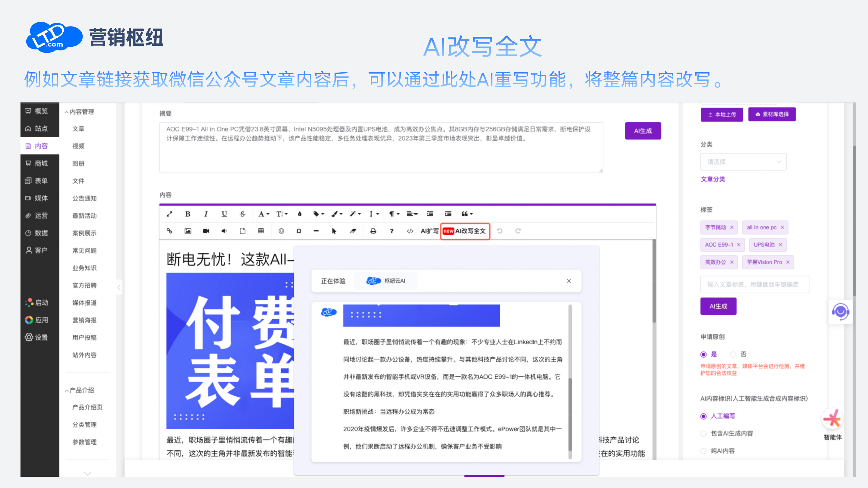Viewport: 868px width, 488px height.
Task: Insert a hyperlink via link icon
Action: 169,231
